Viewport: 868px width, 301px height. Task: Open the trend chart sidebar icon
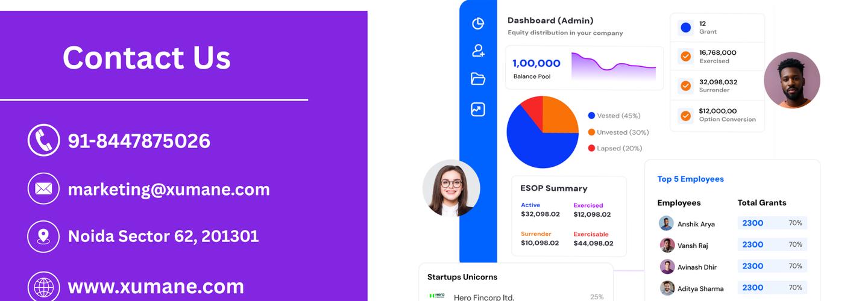(478, 110)
